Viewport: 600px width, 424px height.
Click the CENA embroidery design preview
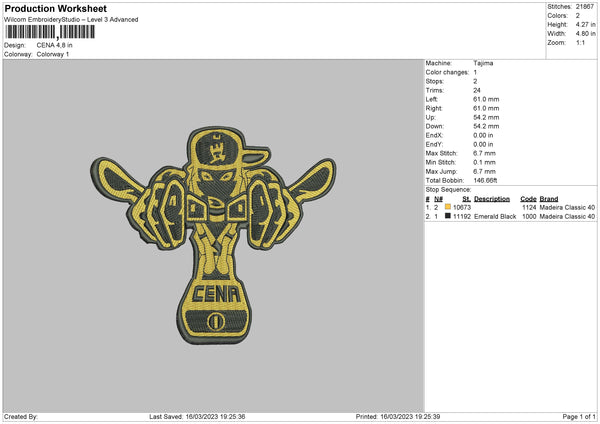coord(213,235)
